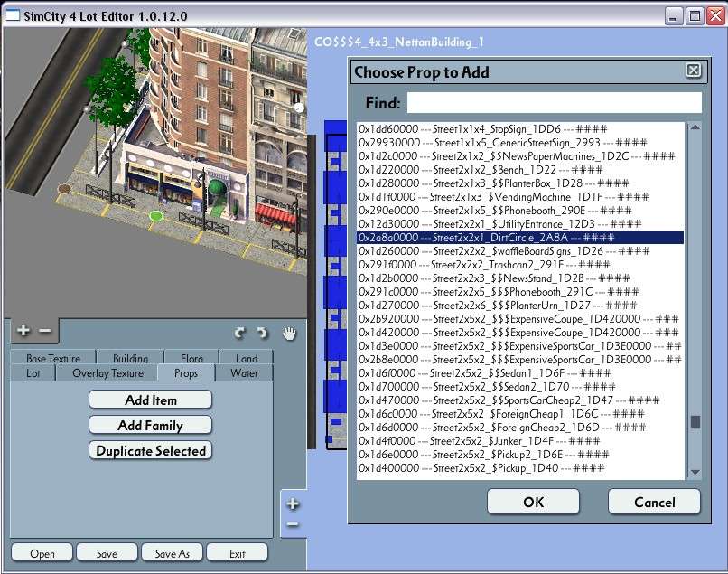Select Street1x1x5_GenericStreetSign_2993 prop
This screenshot has height=574, width=728.
click(x=520, y=143)
